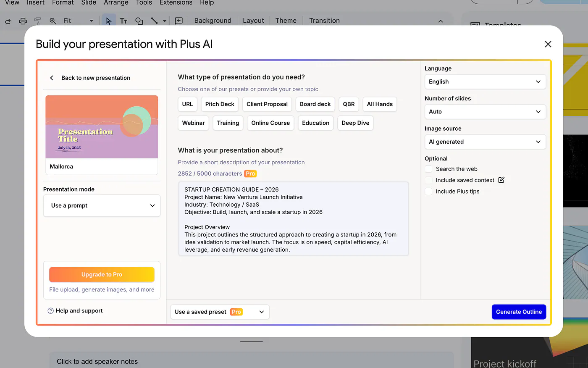Click the Add comment icon

[x=179, y=21]
